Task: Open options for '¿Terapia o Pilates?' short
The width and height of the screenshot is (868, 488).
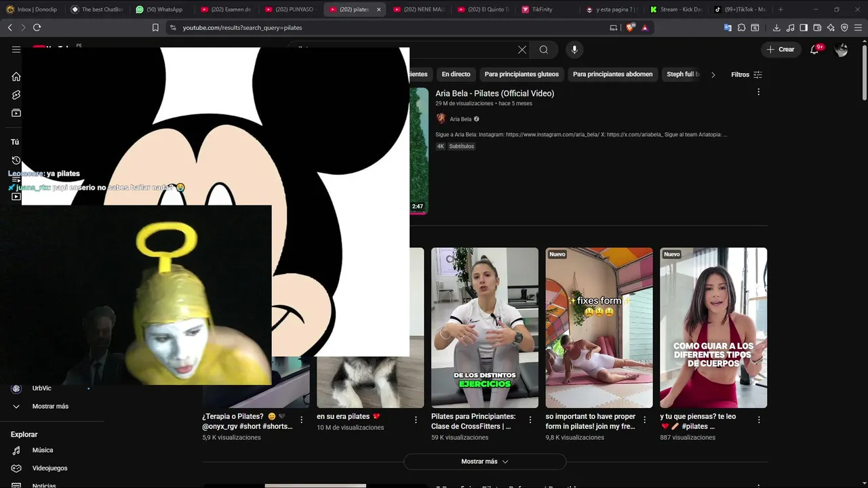Action: tap(301, 420)
